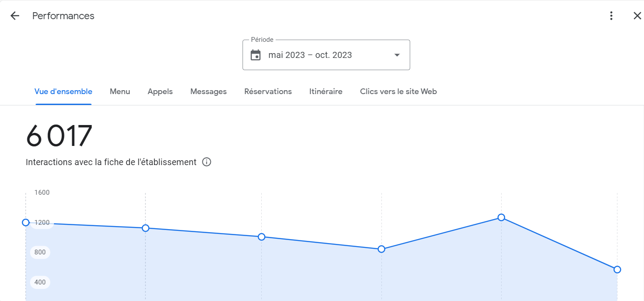The height and width of the screenshot is (301, 644).
Task: Select the Vue d'ensemble tab
Action: point(64,91)
